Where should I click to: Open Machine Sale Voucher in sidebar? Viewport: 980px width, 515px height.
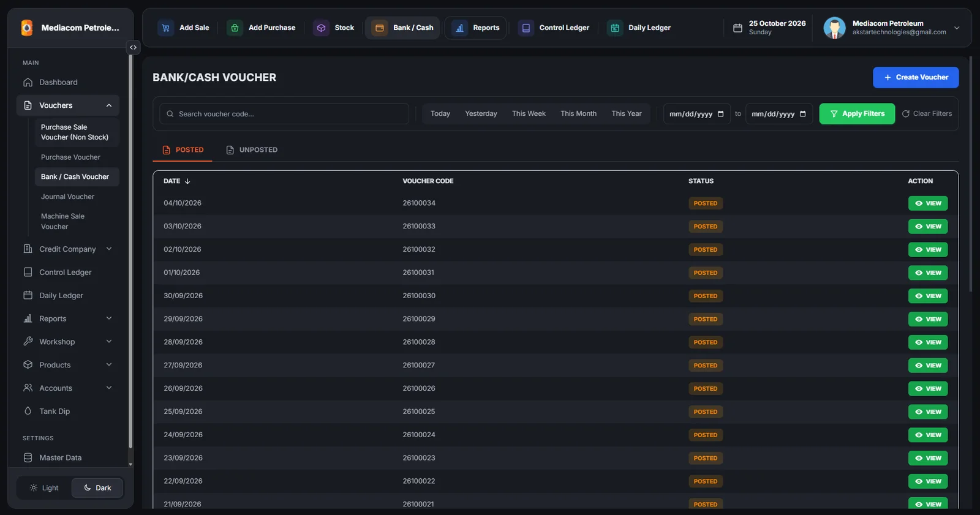pos(77,221)
